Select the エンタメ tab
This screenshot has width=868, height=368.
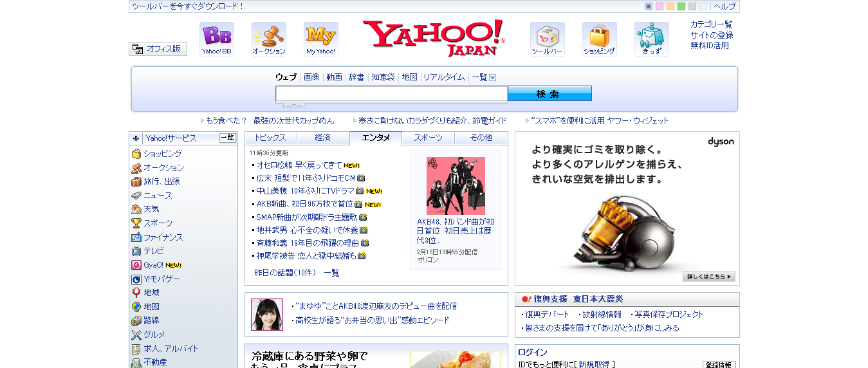376,138
